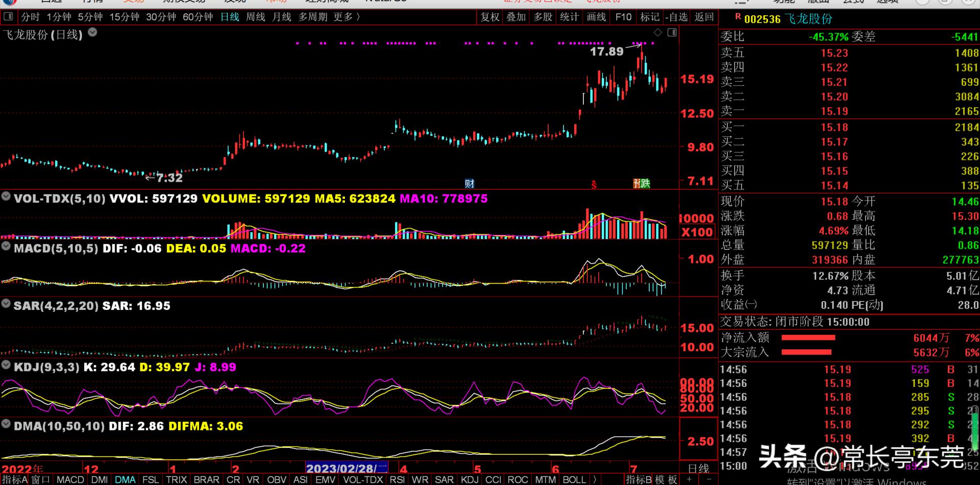Open the 统计 statistics tool
The width and height of the screenshot is (980, 485).
click(570, 17)
